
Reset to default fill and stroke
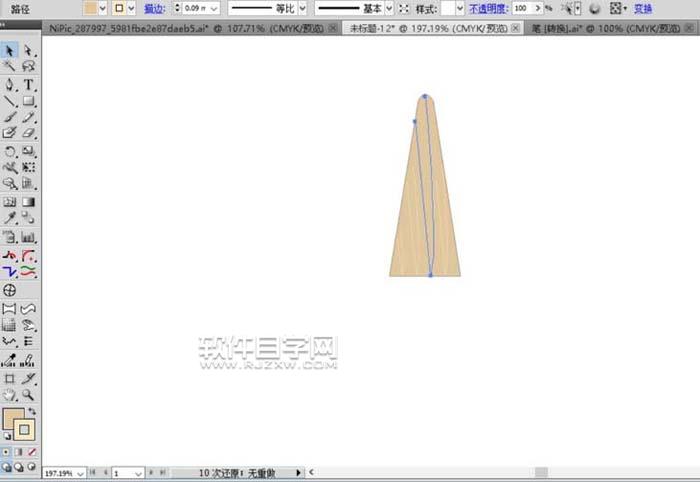[7, 436]
